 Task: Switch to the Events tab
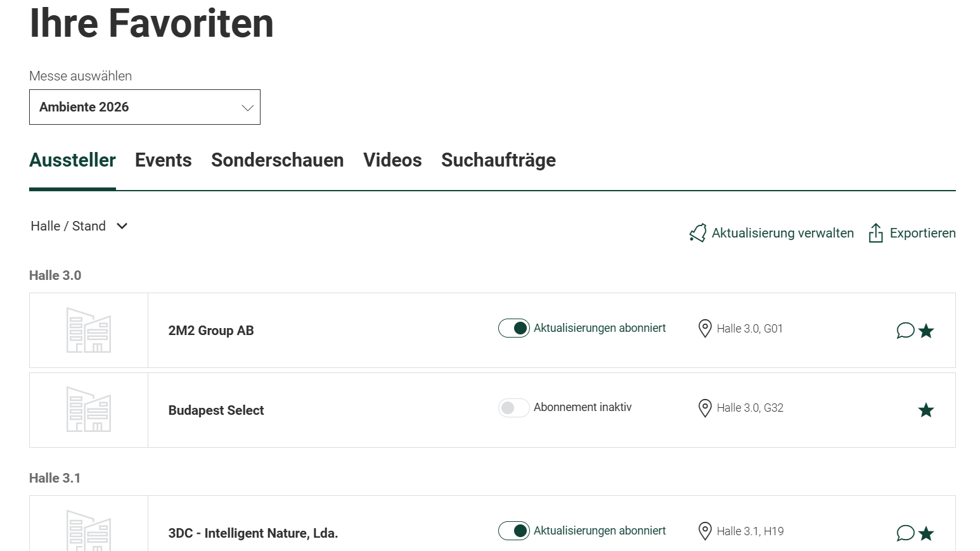[x=164, y=160]
